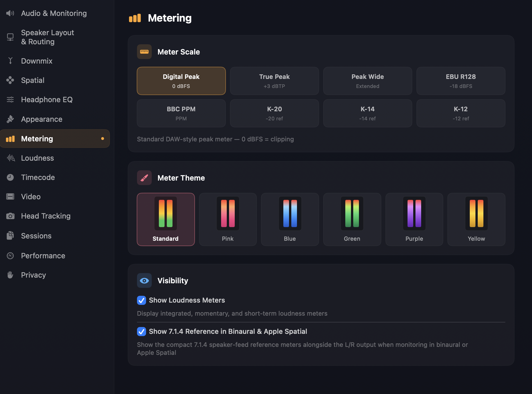Choose the BBC PPM meter scale

(x=181, y=113)
